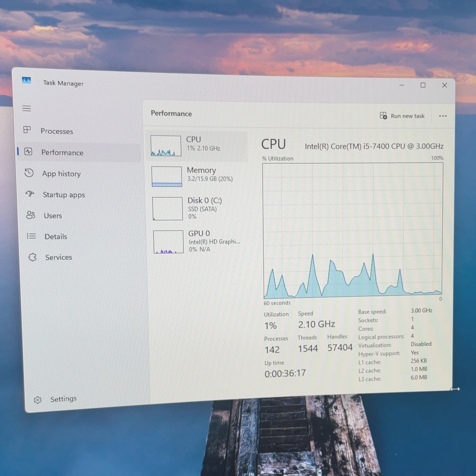This screenshot has width=476, height=476.
Task: Click the App history clock icon
Action: [x=29, y=173]
